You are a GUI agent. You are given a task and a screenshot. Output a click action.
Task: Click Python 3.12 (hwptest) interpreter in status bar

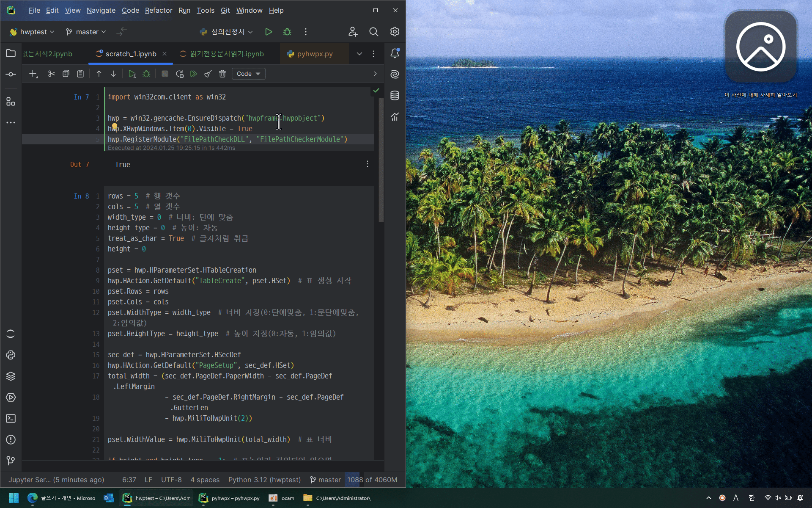point(264,480)
